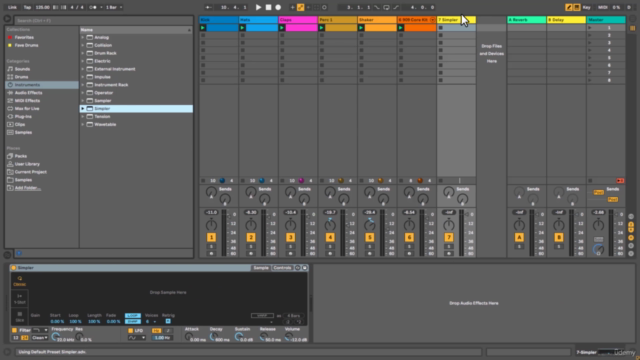Expand the Sampler folder
Viewport: 640px width, 360px height.
coord(83,100)
